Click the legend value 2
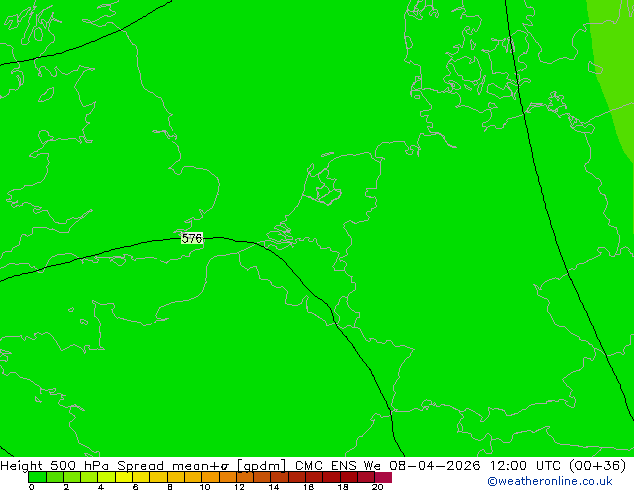The width and height of the screenshot is (634, 490). 66,487
